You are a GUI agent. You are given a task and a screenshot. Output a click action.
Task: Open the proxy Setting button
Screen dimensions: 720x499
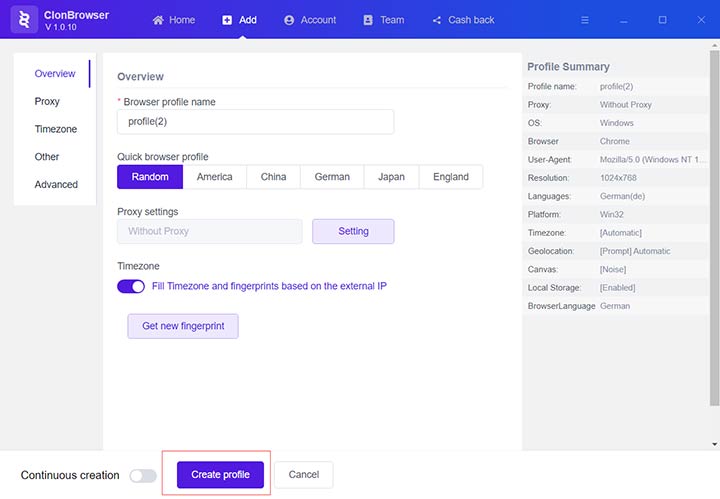point(353,231)
